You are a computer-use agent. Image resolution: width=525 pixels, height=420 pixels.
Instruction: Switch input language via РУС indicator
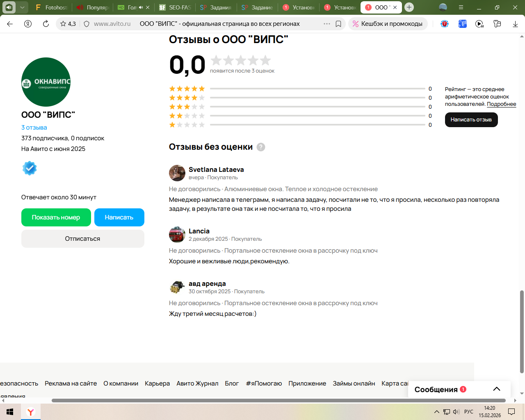coord(469,412)
